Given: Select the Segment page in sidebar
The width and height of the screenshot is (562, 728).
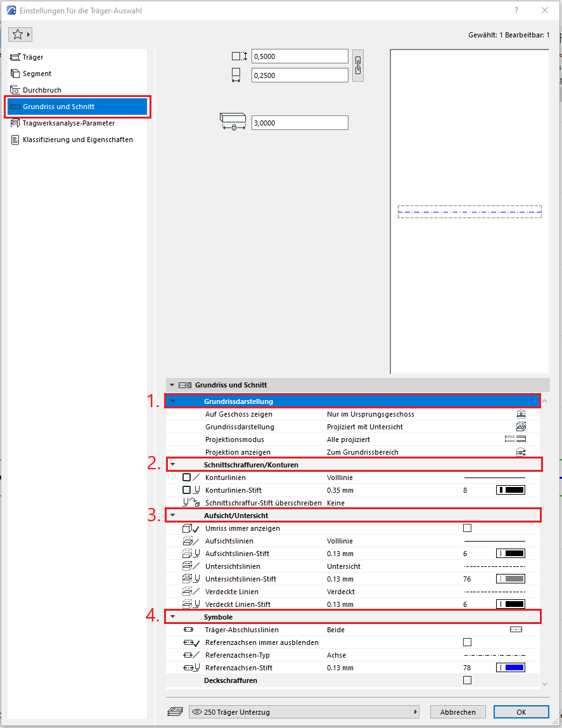Looking at the screenshot, I should [x=37, y=74].
